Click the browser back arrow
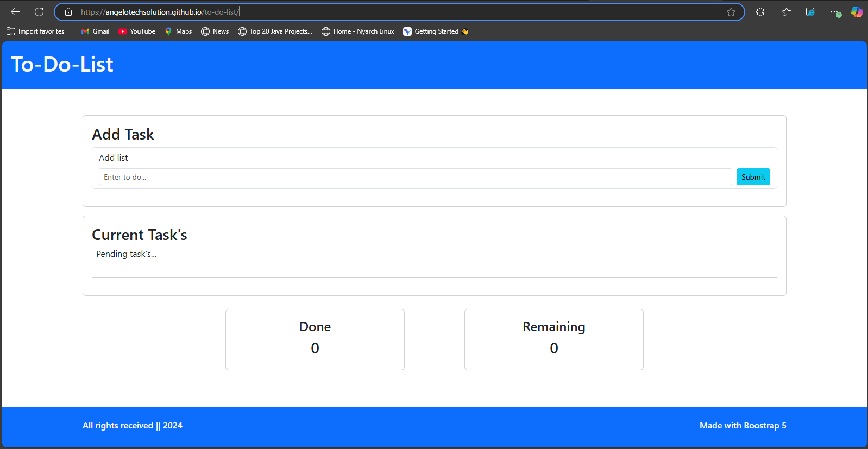The image size is (868, 449). click(x=15, y=12)
